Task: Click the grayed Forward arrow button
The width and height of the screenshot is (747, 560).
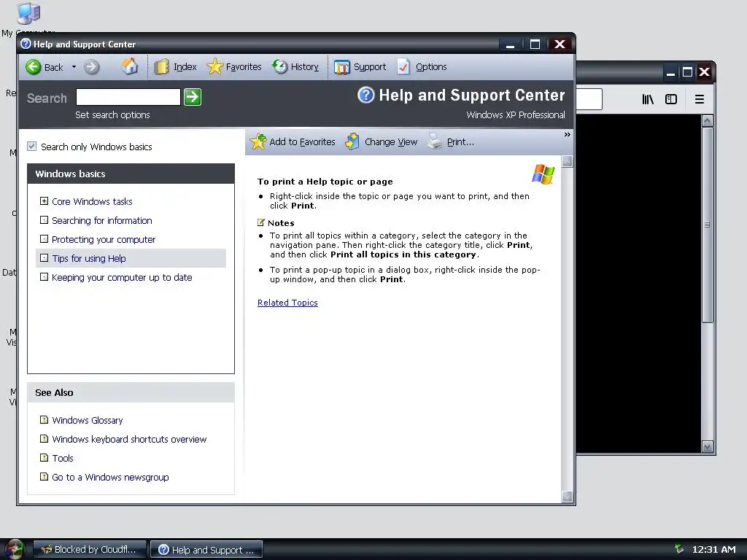Action: click(x=92, y=66)
